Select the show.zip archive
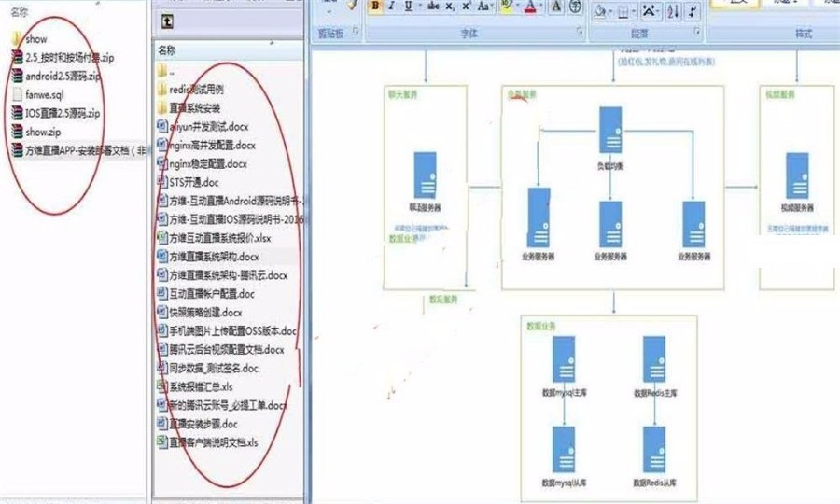Viewport: 840px width, 504px height. [x=35, y=132]
